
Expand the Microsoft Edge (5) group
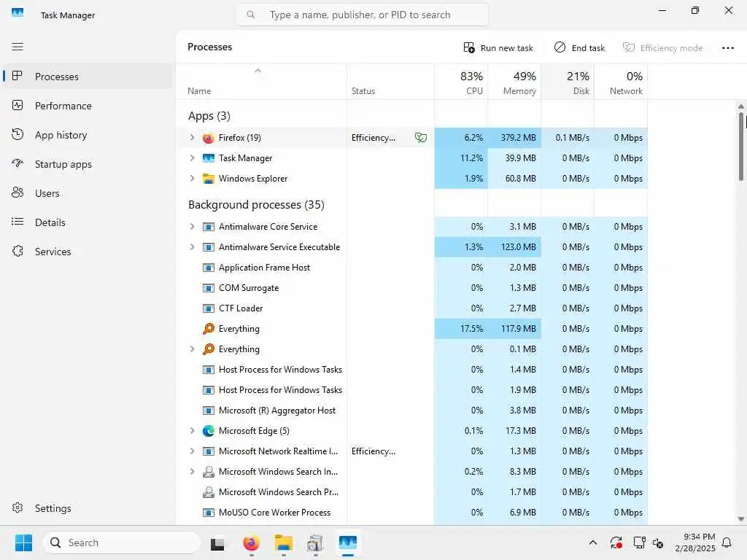click(192, 431)
